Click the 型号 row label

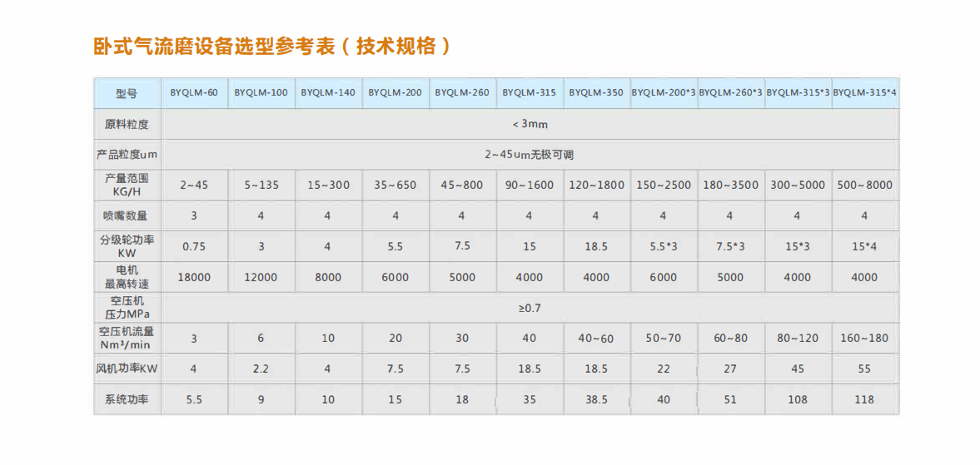[x=127, y=92]
